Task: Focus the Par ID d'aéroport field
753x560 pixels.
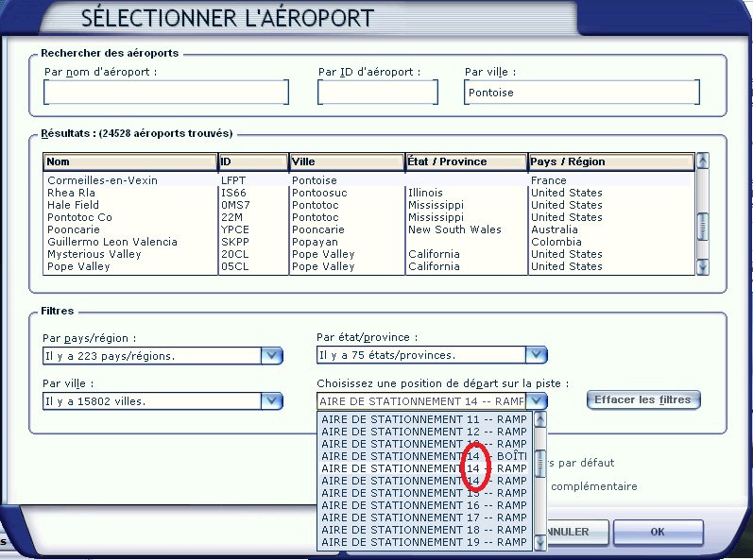Action: click(378, 93)
